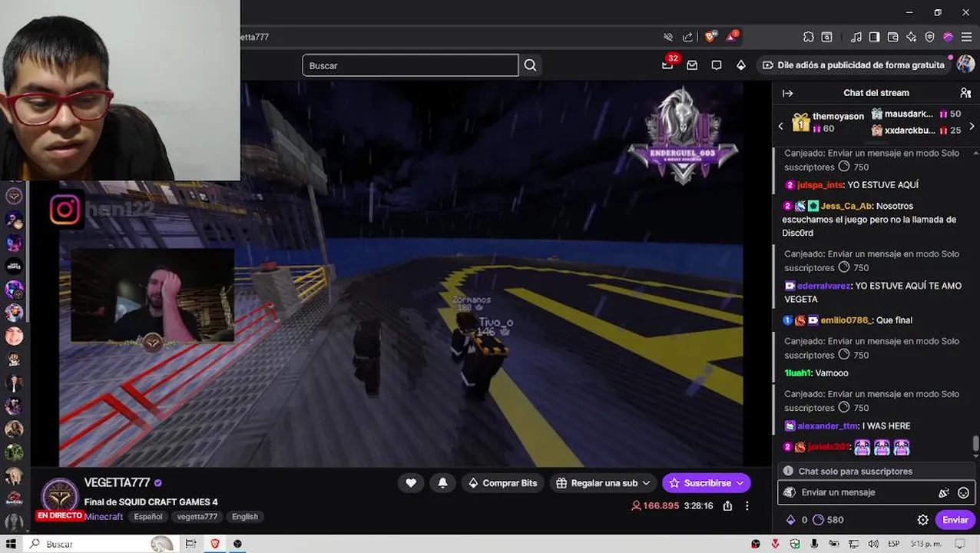Open the chat community users icon
This screenshot has height=553, width=980.
point(965,93)
